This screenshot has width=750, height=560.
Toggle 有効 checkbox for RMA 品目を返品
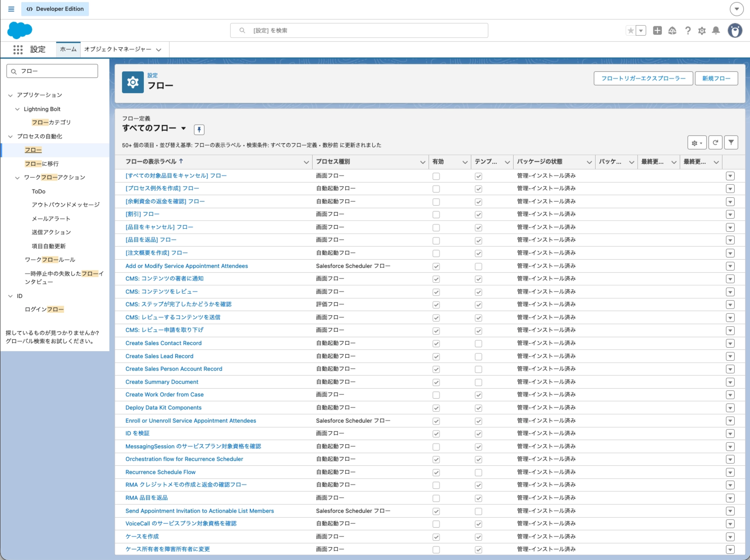tap(436, 498)
